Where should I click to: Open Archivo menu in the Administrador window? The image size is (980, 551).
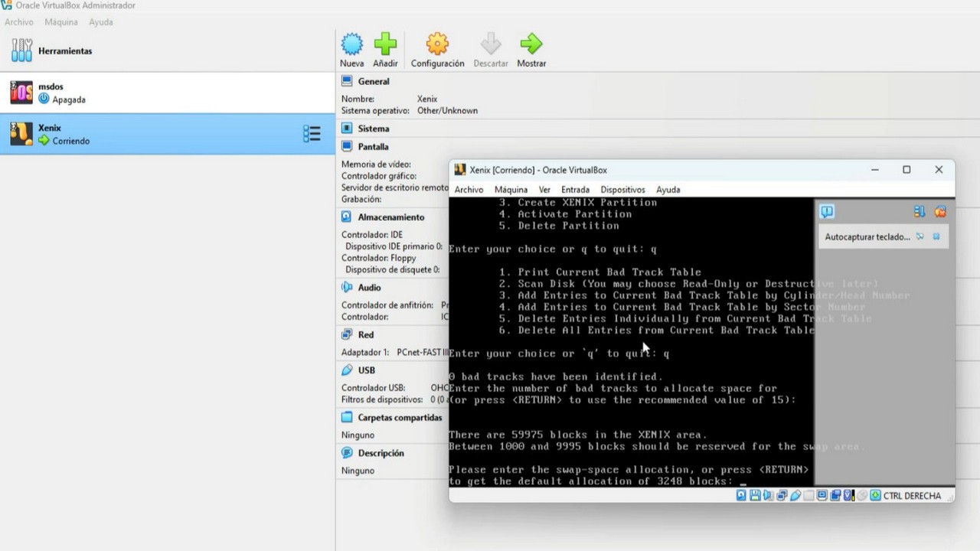click(x=19, y=22)
